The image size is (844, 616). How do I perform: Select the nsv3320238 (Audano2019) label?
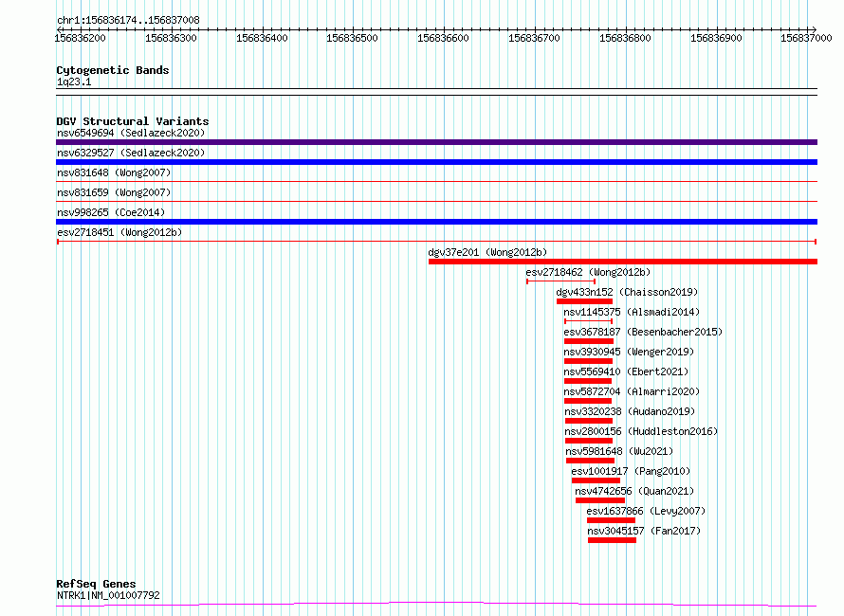tap(630, 411)
